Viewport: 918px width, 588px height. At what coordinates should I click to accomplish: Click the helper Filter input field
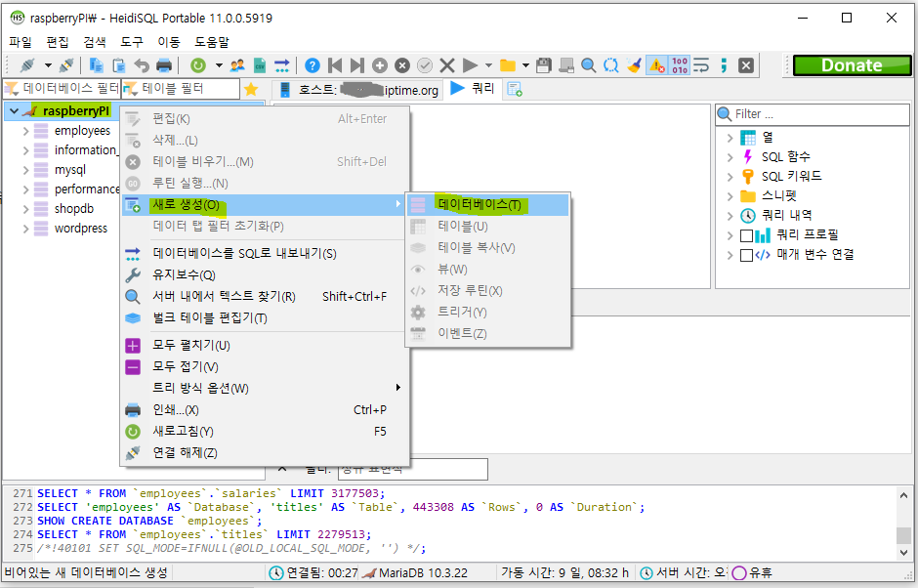tap(813, 114)
